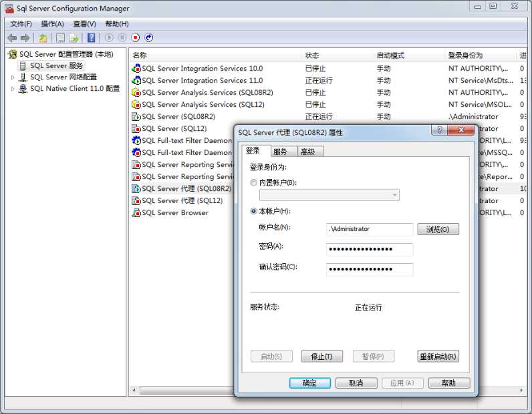Click the 重新启动(R) button
The height and width of the screenshot is (414, 532).
click(x=438, y=357)
